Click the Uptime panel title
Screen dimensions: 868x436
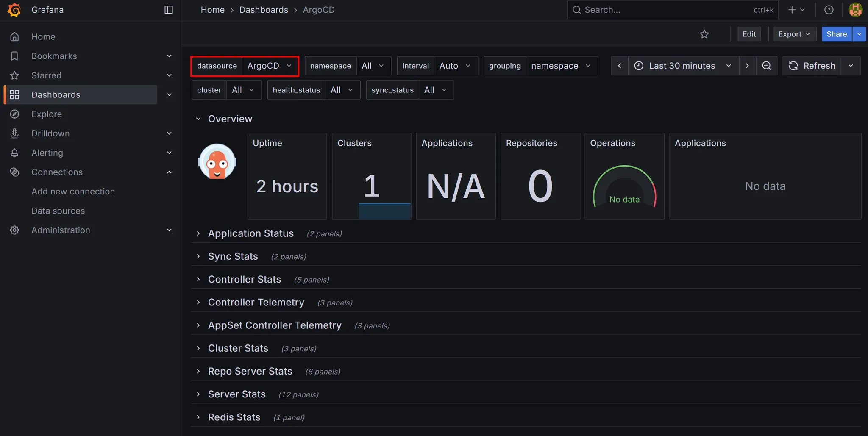pyautogui.click(x=267, y=143)
